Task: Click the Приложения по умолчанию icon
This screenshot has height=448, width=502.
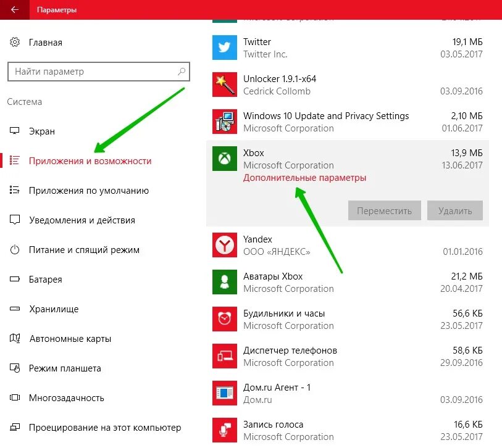Action: [15, 190]
